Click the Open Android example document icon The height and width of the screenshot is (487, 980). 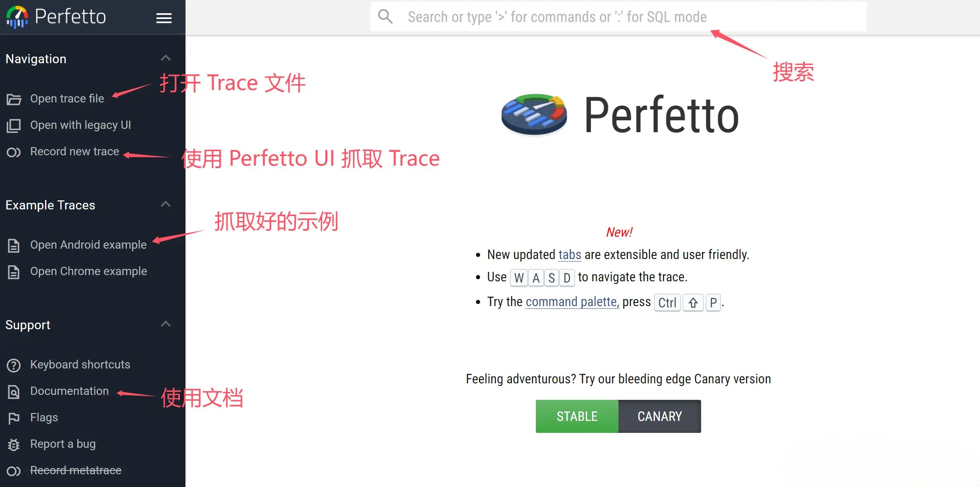[x=14, y=245]
